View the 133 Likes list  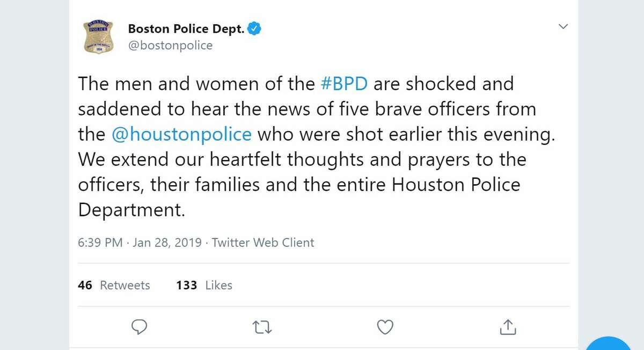click(x=204, y=285)
